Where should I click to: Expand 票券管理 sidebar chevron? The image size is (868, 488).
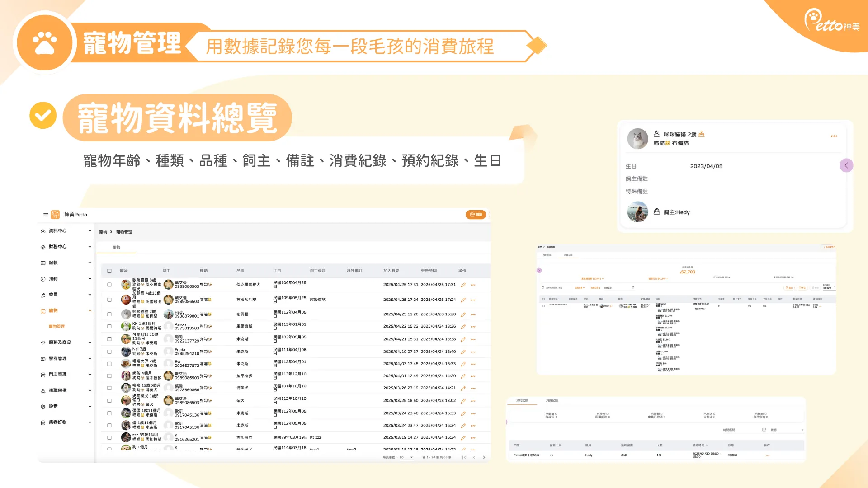pyautogui.click(x=90, y=359)
